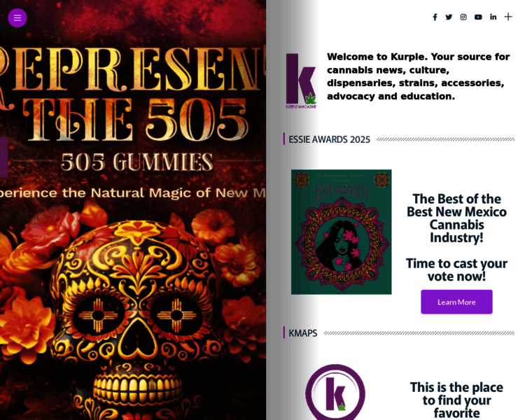Click 'Time to cast your vote now' text
Screen dimensions: 532x420
pos(456,269)
